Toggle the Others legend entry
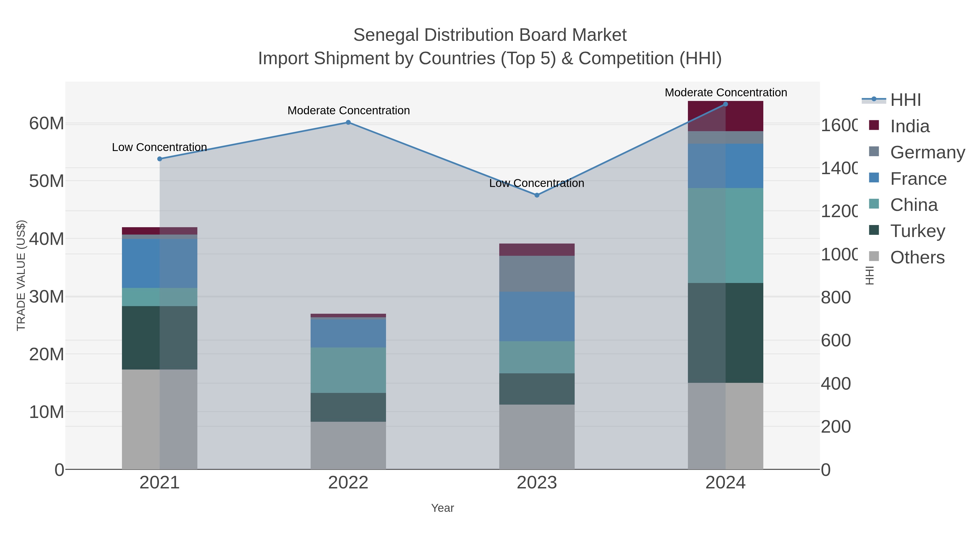Screen dimensions: 980x551 coord(907,257)
